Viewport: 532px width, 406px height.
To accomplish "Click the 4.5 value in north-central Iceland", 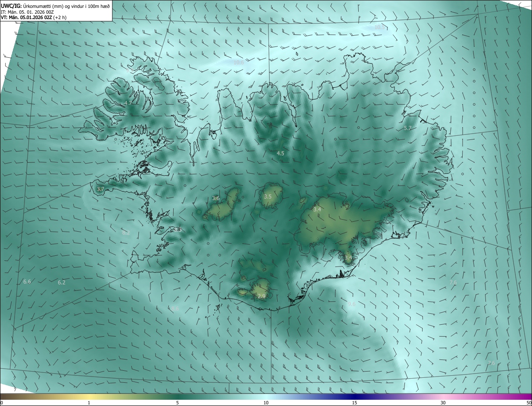I will [281, 153].
